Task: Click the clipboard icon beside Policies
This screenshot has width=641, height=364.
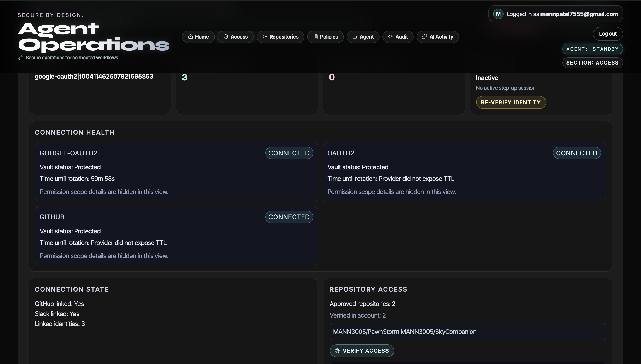Action: coord(315,37)
